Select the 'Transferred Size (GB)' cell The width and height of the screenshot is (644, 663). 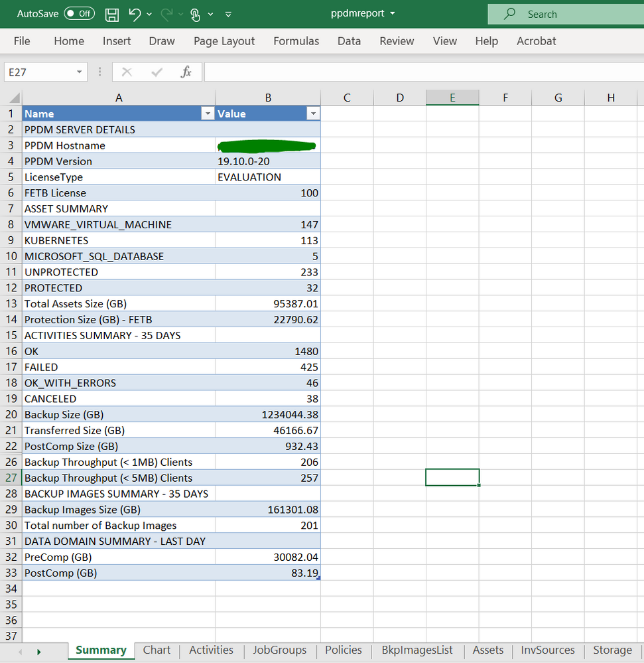(119, 431)
